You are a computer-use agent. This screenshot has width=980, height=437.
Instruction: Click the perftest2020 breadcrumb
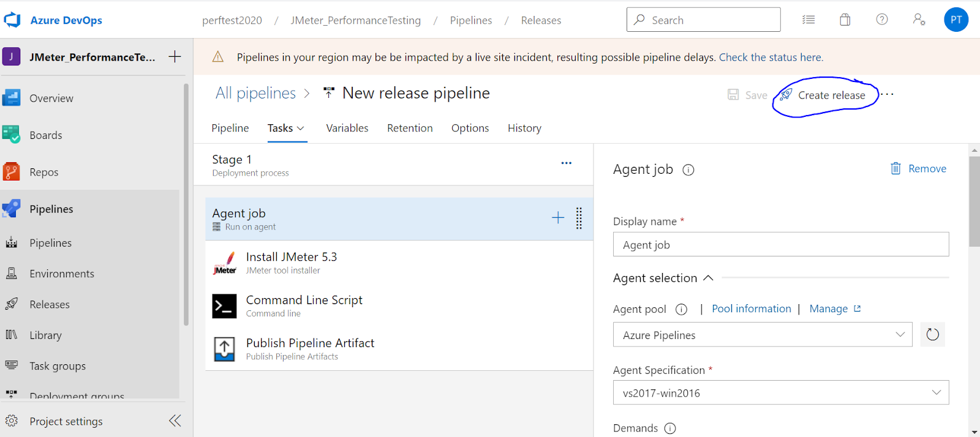click(232, 20)
